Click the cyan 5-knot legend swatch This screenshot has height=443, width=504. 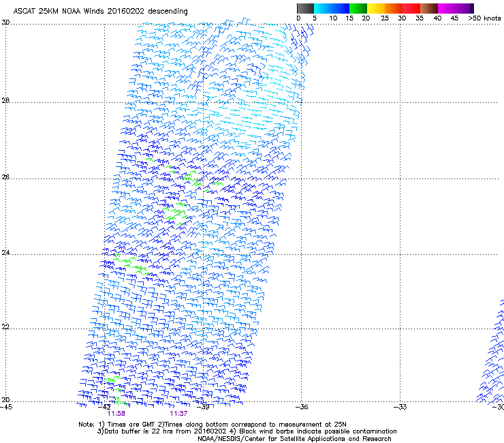[x=322, y=8]
